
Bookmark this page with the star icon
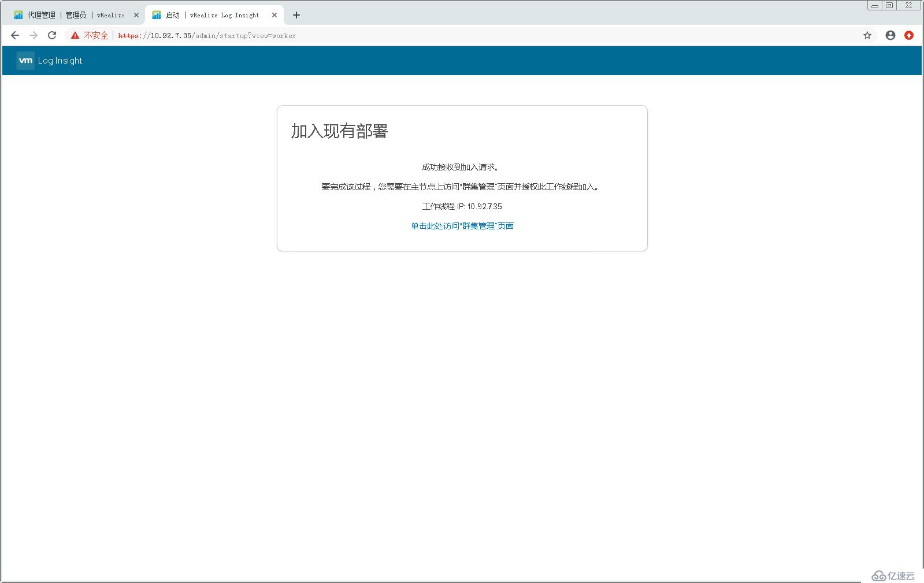(867, 35)
